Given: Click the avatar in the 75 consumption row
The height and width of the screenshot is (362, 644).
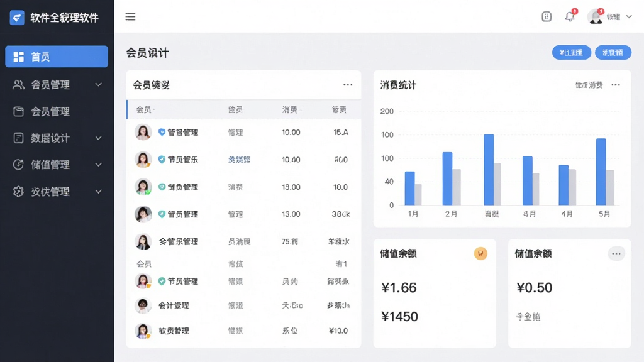Looking at the screenshot, I should click(x=143, y=241).
